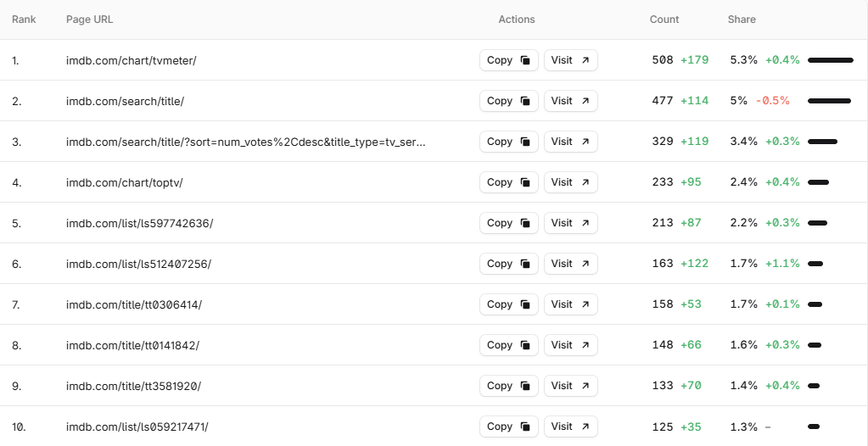Select the imdb.com/search/title/ URL text in rank 2
Image resolution: width=868 pixels, height=446 pixels.
pyautogui.click(x=125, y=101)
